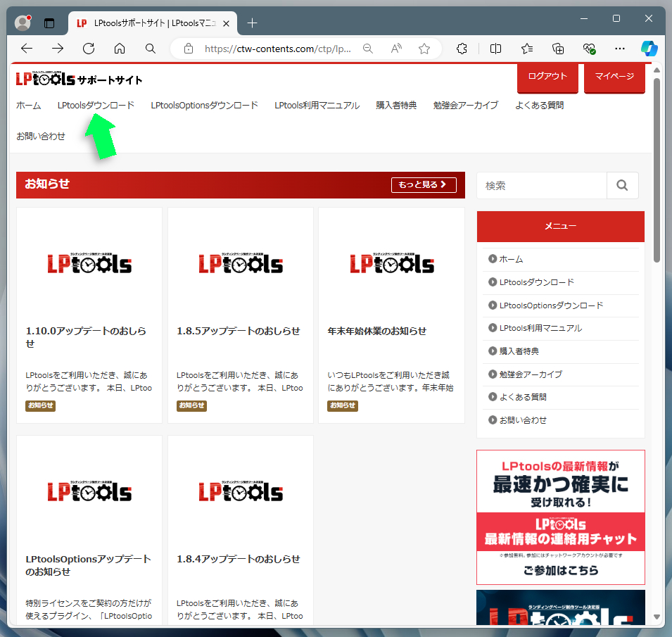This screenshot has width=672, height=637.
Task: Click the scrollbar down arrow
Action: (657, 617)
